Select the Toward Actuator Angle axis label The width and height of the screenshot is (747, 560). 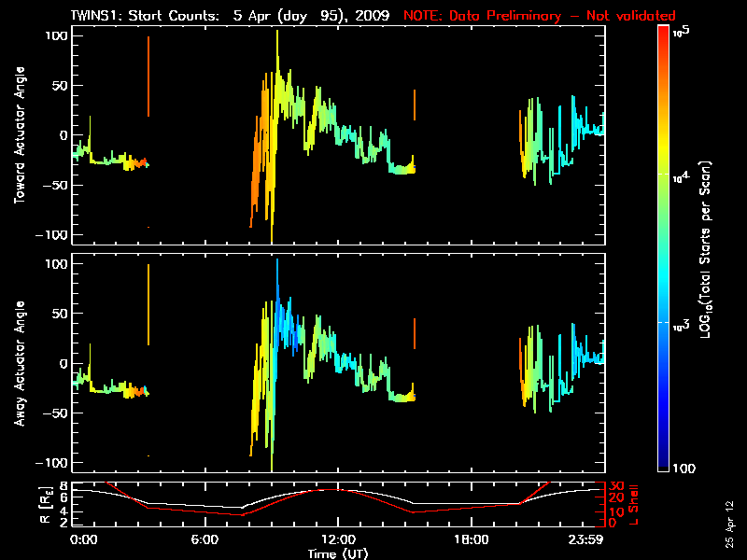coord(19,135)
